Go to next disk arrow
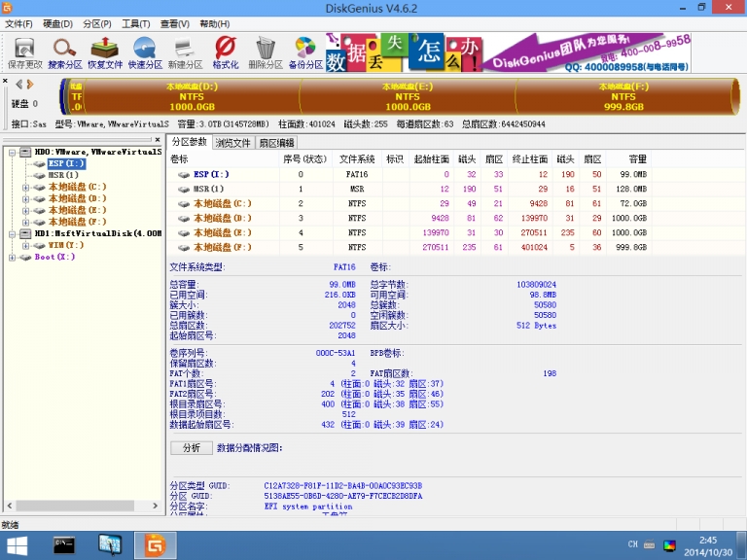The image size is (747, 560). click(x=30, y=85)
